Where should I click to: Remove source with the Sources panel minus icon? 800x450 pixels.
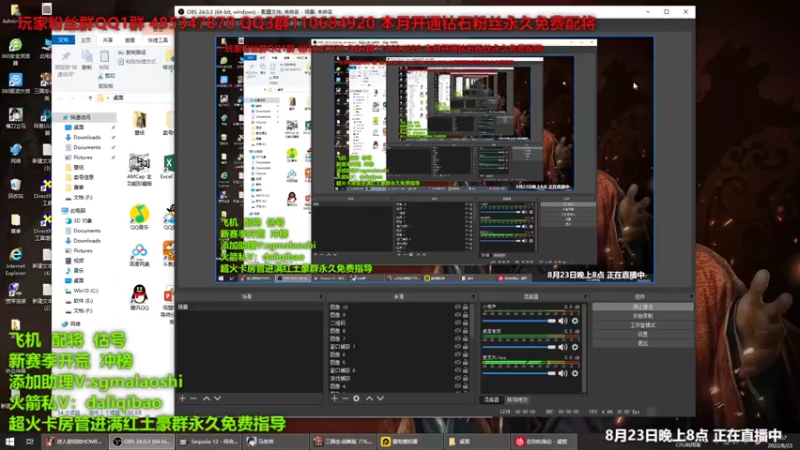click(x=345, y=398)
